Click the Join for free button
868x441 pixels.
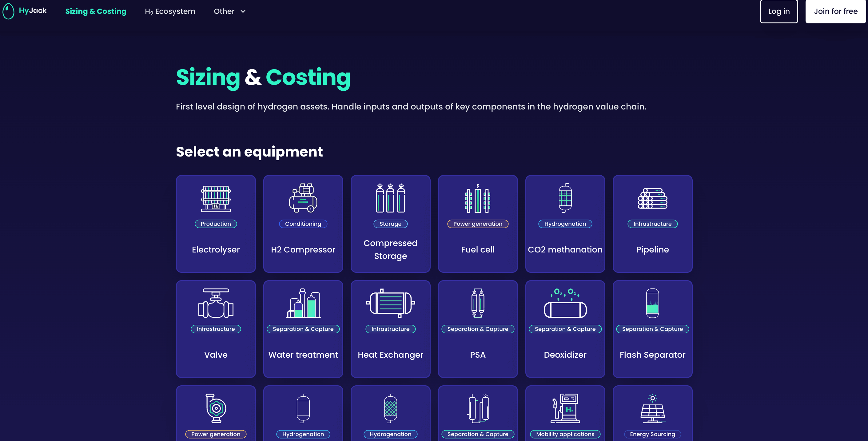pyautogui.click(x=835, y=11)
